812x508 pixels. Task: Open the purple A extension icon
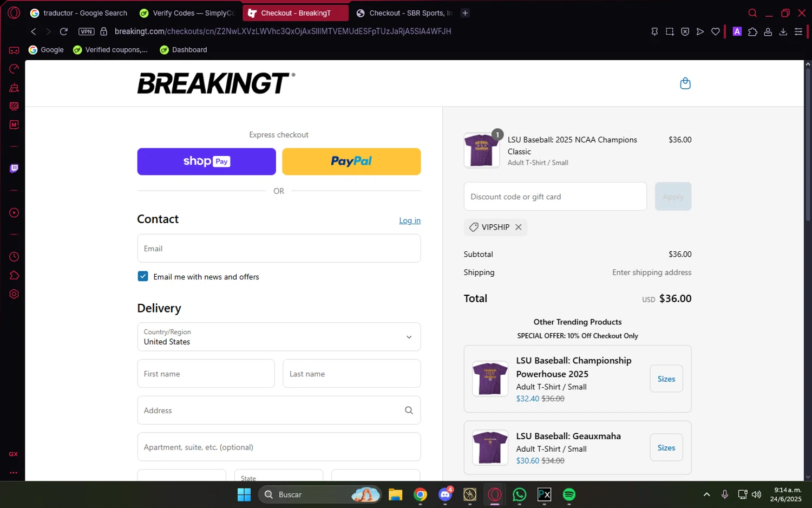[737, 32]
